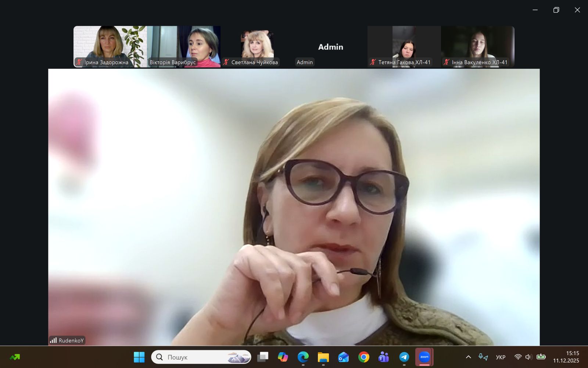The height and width of the screenshot is (368, 588).
Task: Expand hidden system tray icons chevron
Action: pyautogui.click(x=468, y=357)
